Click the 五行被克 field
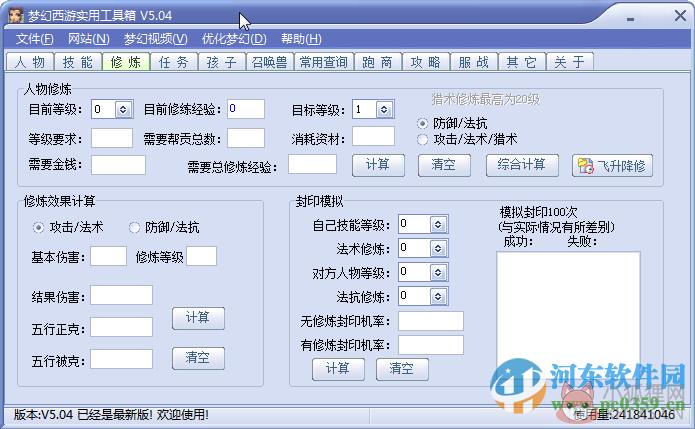This screenshot has width=695, height=429. (121, 359)
